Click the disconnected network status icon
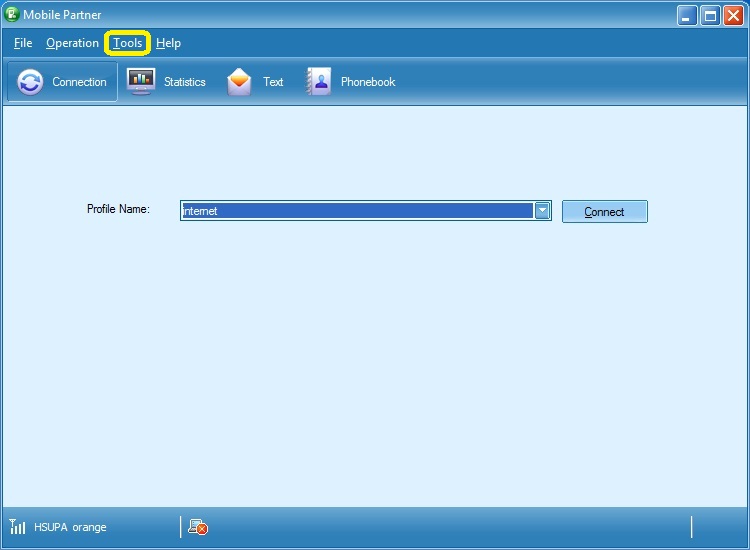The image size is (750, 550). pyautogui.click(x=198, y=527)
